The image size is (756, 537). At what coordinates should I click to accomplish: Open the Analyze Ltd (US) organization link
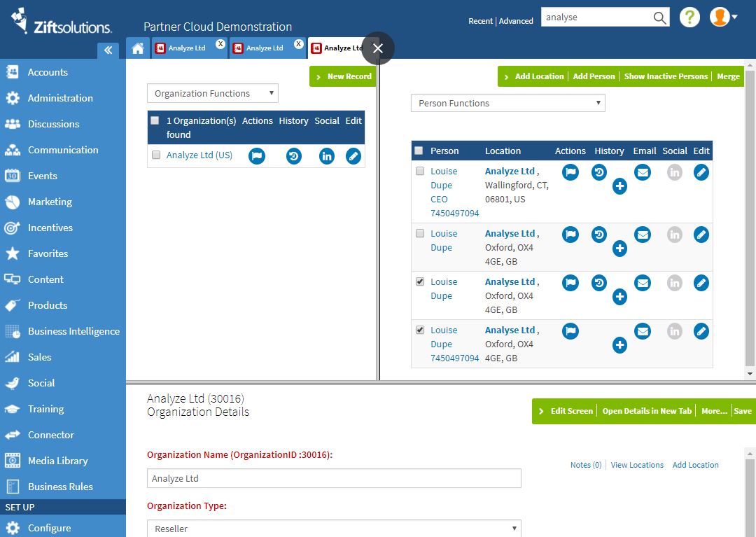pos(199,155)
